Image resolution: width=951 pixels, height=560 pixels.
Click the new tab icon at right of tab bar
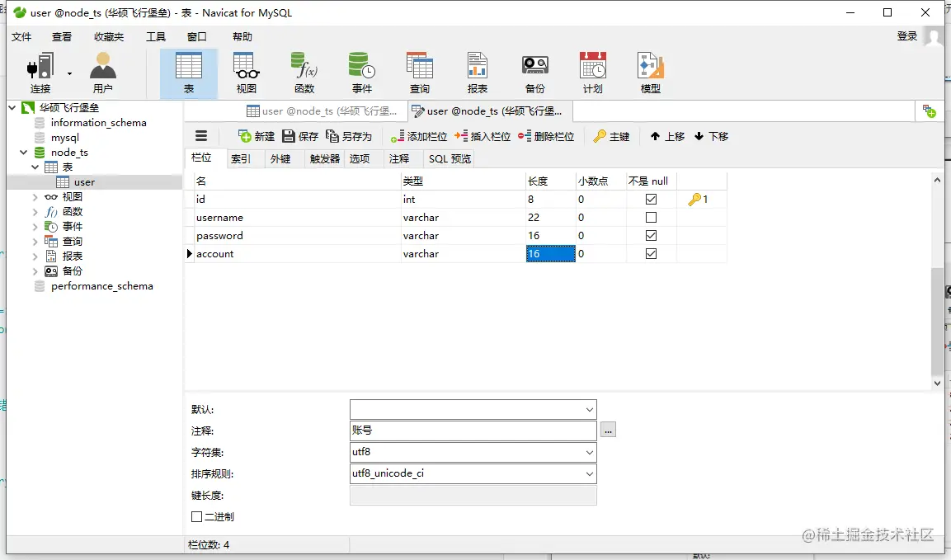(930, 111)
